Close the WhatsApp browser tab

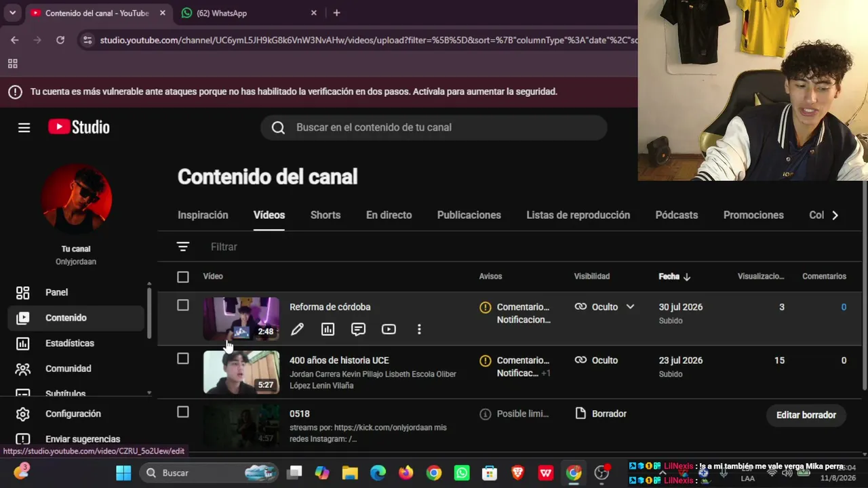pyautogui.click(x=313, y=13)
